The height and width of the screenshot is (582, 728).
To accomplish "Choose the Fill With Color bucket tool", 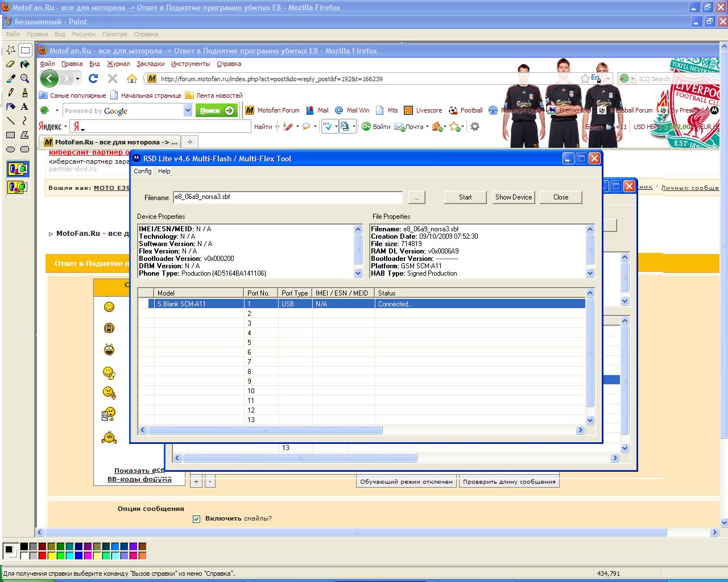I will pyautogui.click(x=25, y=64).
